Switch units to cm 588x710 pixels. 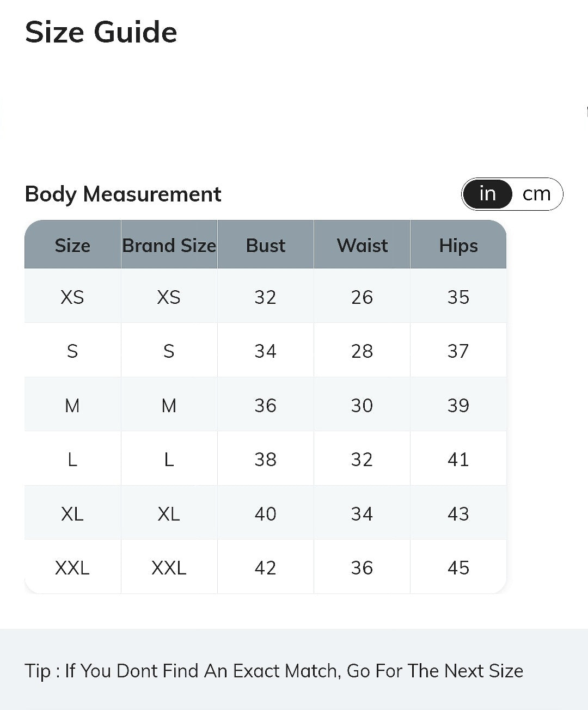[537, 194]
